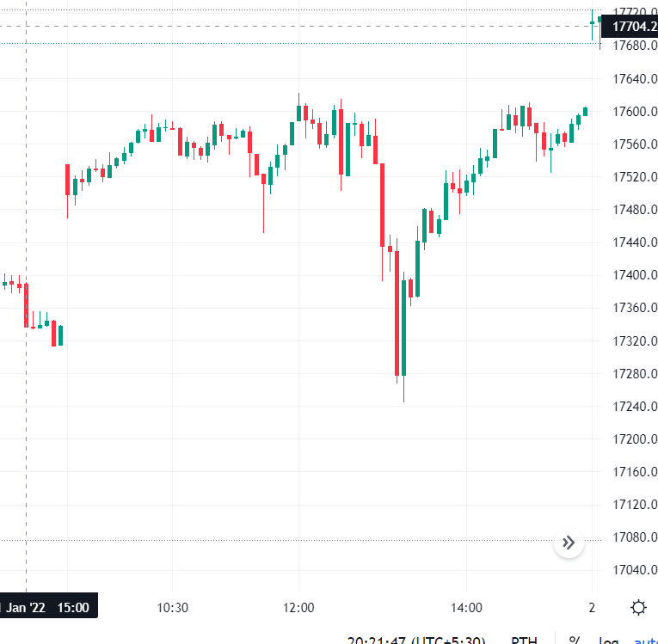The height and width of the screenshot is (644, 658).
Task: Click the Jan '22 15:00 crosshair date label
Action: pos(48,607)
